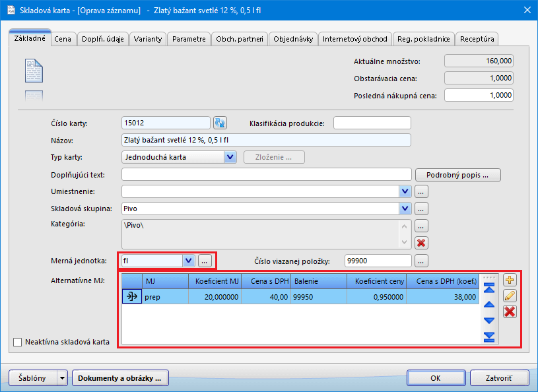Confirm changes with OK button

[435, 378]
